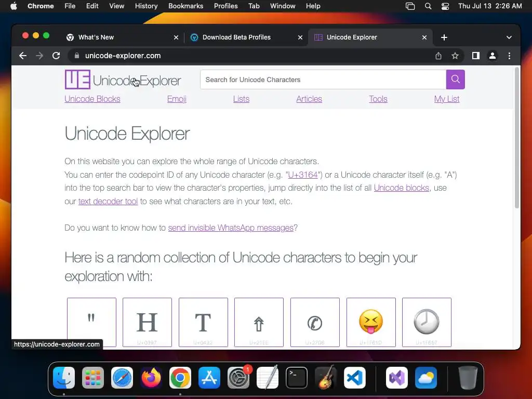This screenshot has height=399, width=532.
Task: Open a new tab with the plus icon
Action: pos(444,37)
